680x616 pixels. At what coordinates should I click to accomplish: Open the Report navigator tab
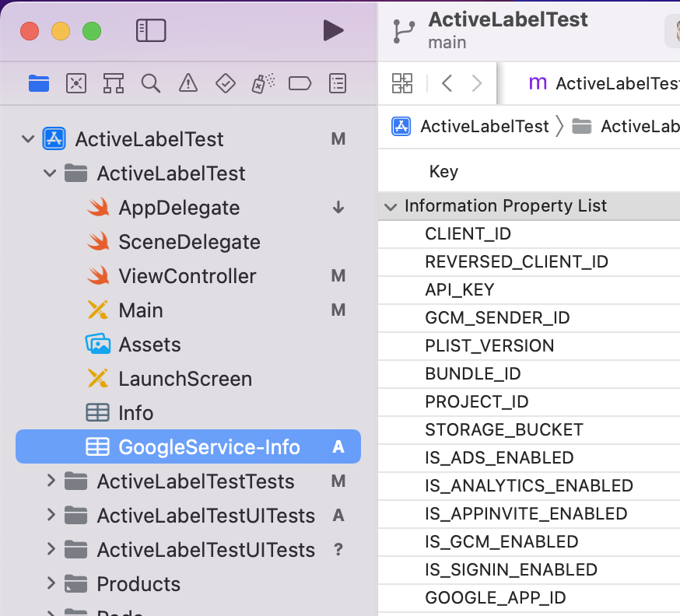[x=338, y=83]
